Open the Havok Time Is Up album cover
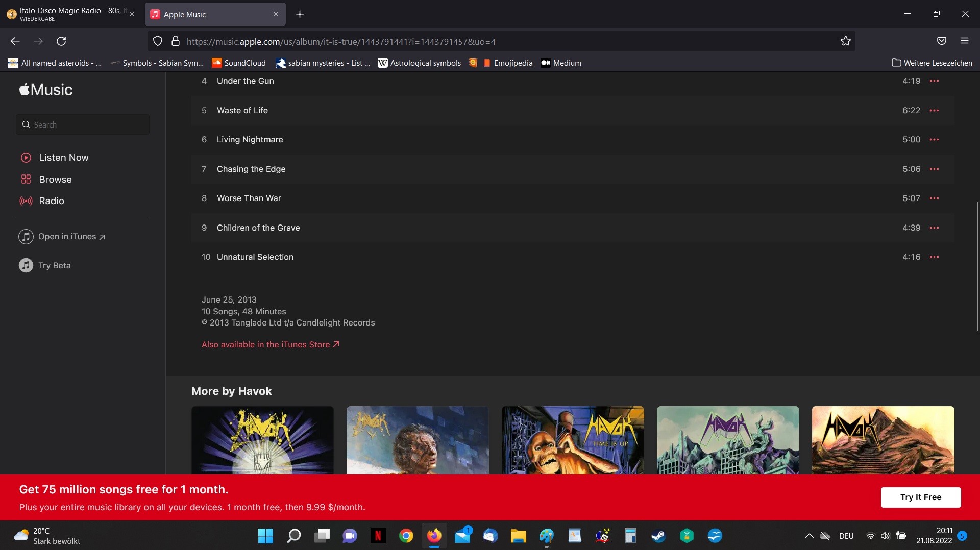Screen dimensions: 980x550 pyautogui.click(x=572, y=440)
